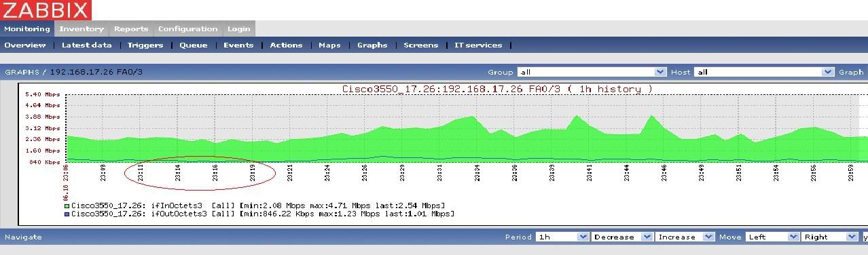Viewport: 868px width, 255px height.
Task: Open the Move Left dropdown
Action: (772, 237)
